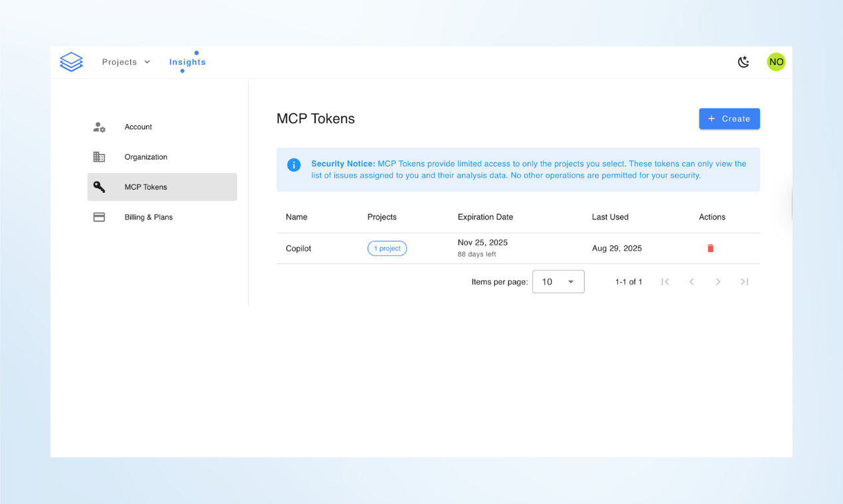Select Organization in the sidebar
Screen dimensions: 843x504
tap(146, 157)
